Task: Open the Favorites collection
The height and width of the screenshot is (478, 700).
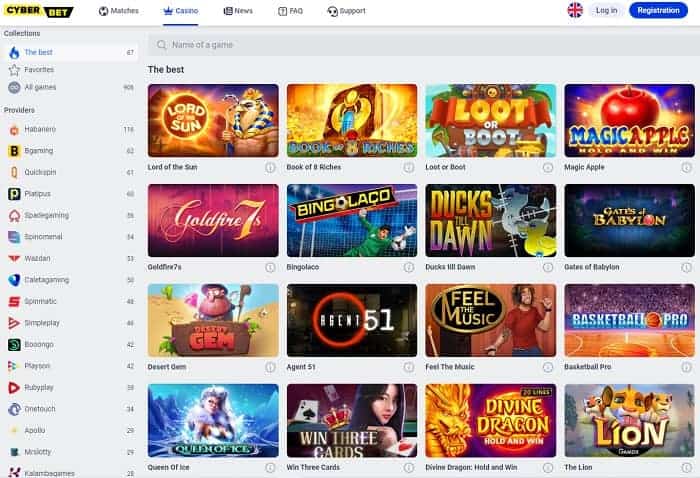Action: point(72,70)
